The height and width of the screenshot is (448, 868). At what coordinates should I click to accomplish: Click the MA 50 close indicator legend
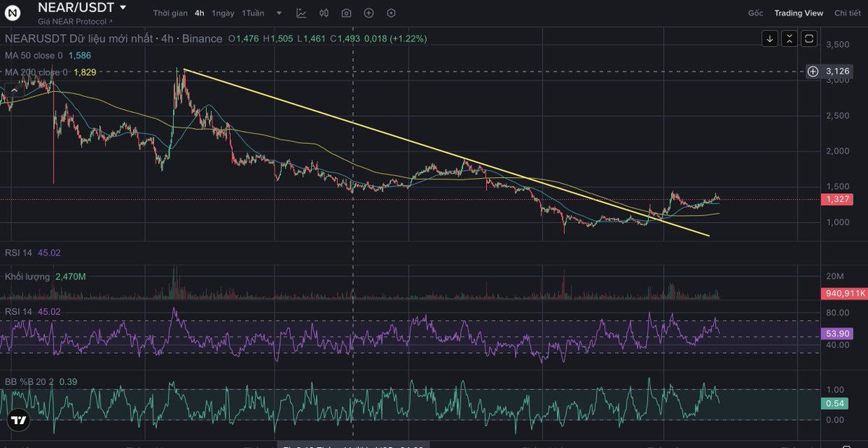pyautogui.click(x=34, y=55)
